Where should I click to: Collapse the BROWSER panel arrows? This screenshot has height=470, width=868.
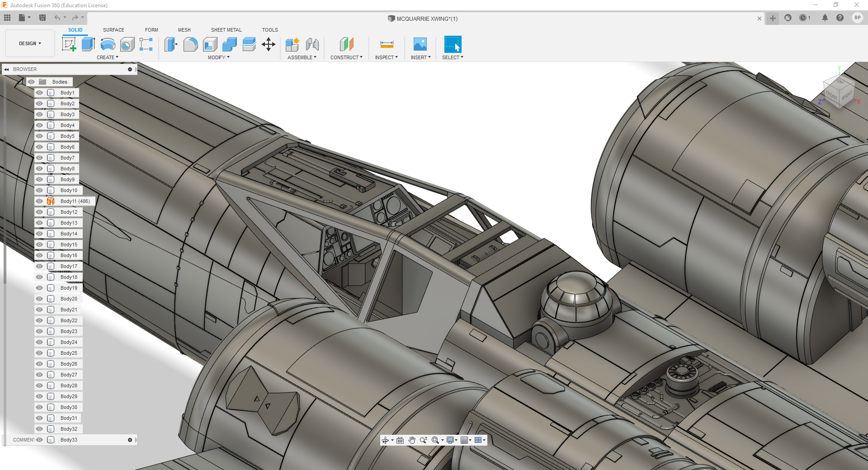click(7, 69)
